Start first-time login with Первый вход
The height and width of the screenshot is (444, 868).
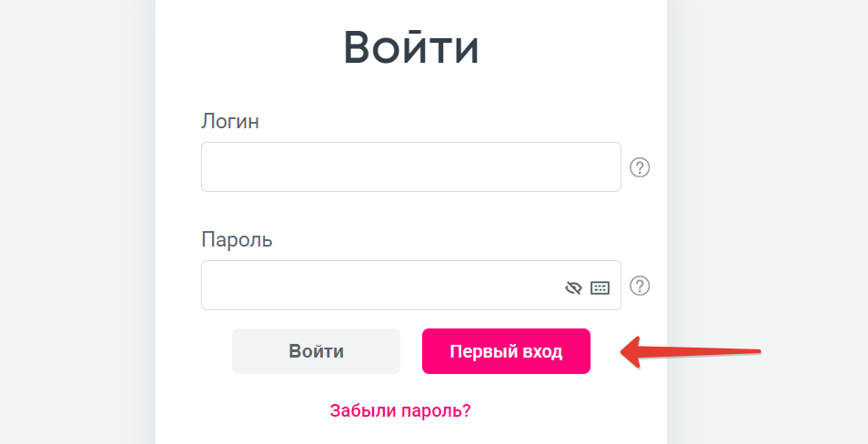pos(506,351)
